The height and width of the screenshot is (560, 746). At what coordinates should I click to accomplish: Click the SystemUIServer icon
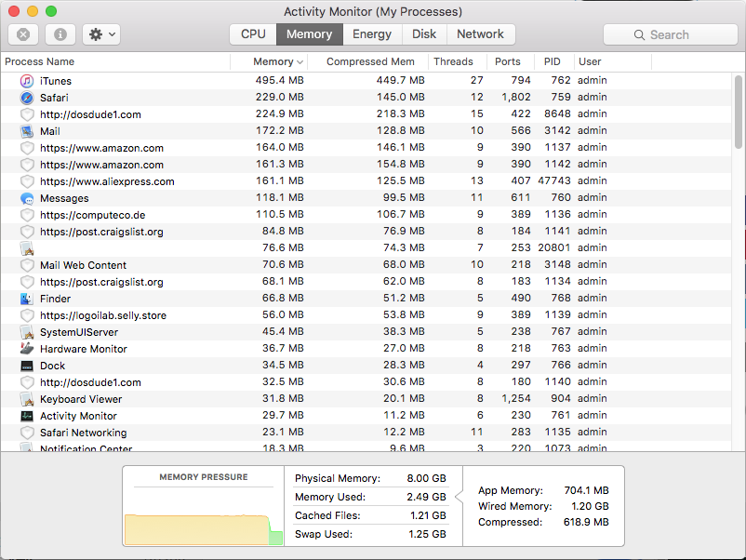[x=27, y=332]
